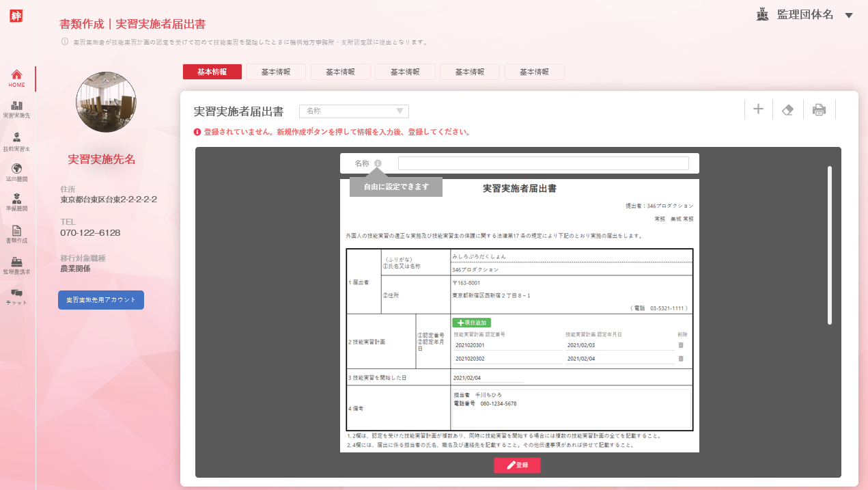Open the 送出機関 globe icon
868x490 pixels.
point(17,168)
